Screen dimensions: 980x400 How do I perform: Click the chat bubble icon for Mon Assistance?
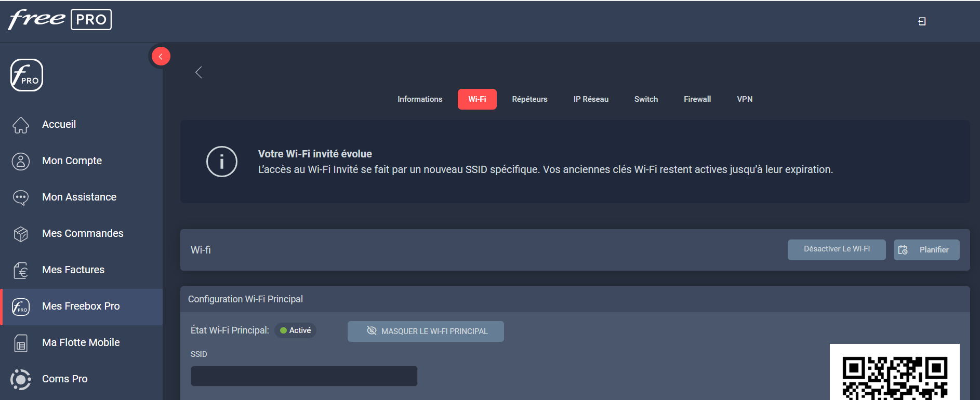click(x=21, y=197)
